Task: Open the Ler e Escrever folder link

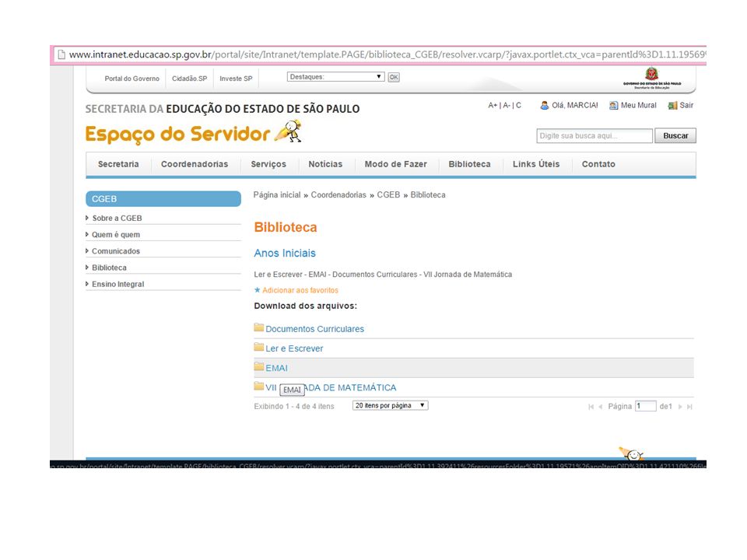Action: [294, 348]
